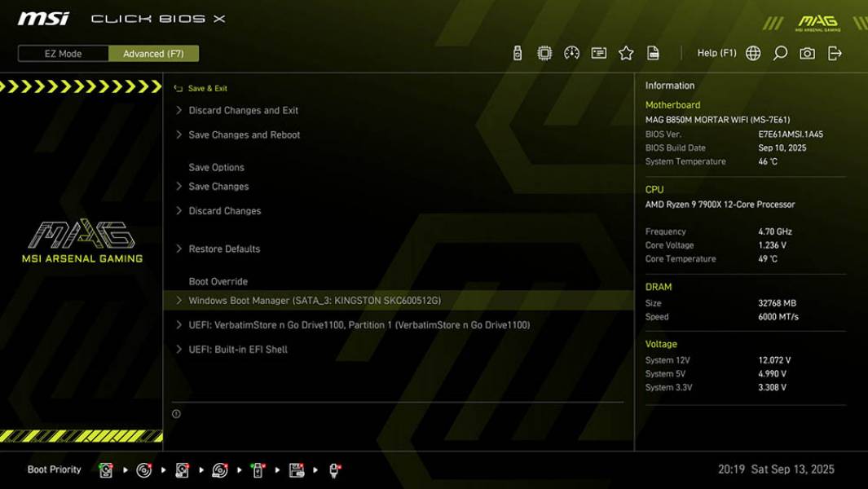
Task: Expand Save Changes and Reboot
Action: coord(242,134)
